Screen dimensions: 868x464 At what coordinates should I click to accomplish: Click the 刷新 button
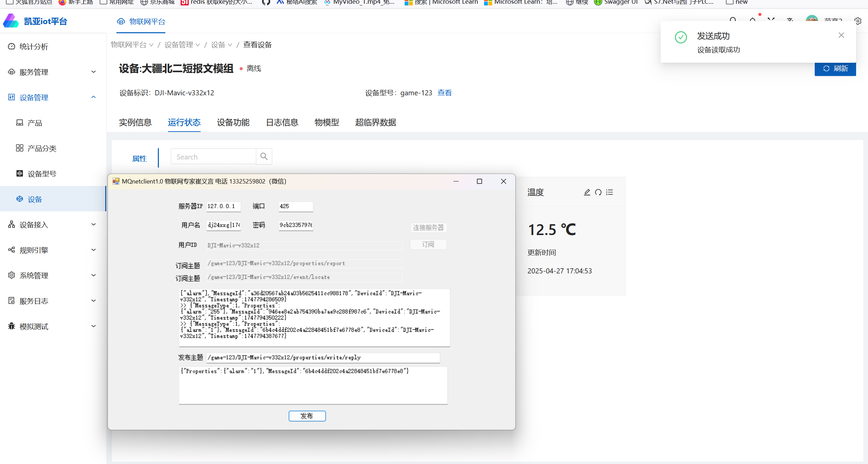[x=835, y=69]
